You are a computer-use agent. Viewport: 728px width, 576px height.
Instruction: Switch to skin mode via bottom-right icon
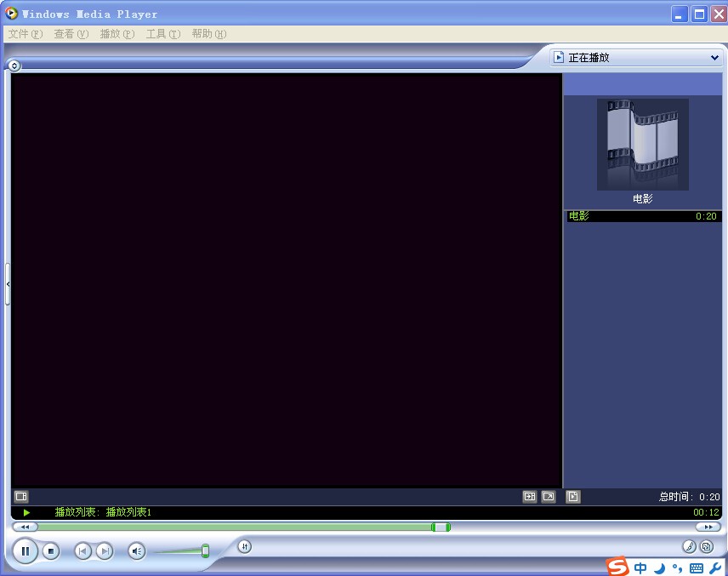[x=707, y=547]
